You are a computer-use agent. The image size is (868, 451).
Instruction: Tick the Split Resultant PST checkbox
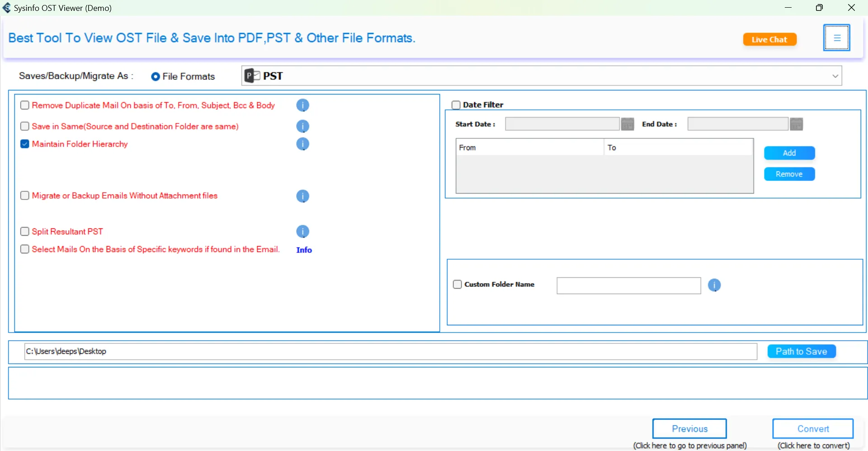[25, 232]
